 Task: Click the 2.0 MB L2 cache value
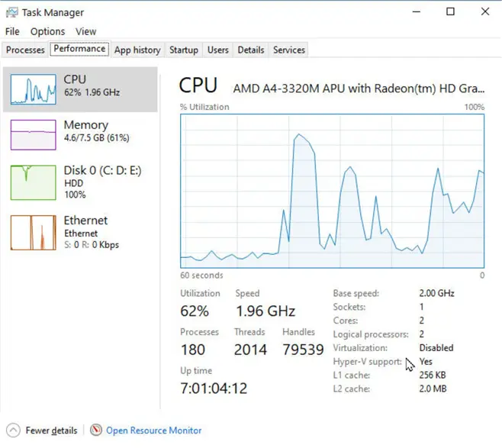433,388
